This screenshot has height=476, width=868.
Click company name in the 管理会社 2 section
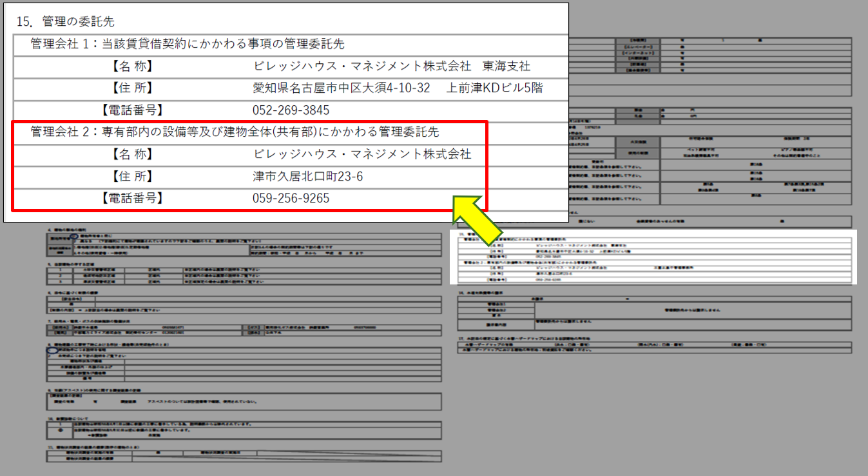[362, 154]
